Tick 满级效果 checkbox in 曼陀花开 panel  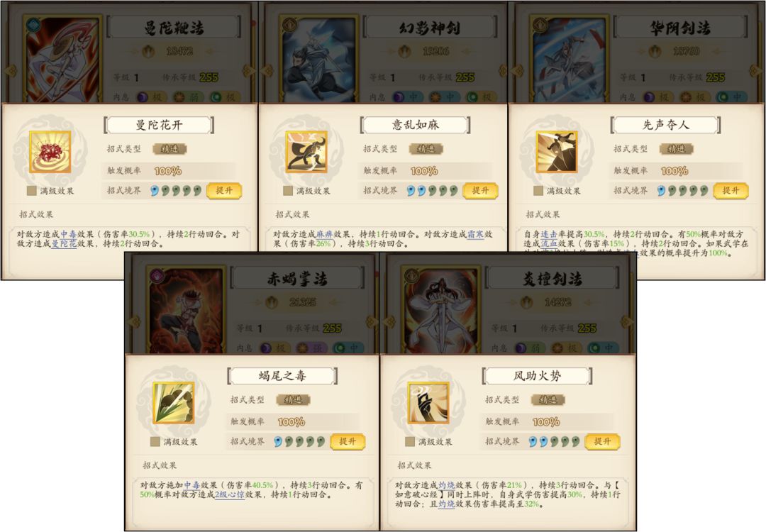pyautogui.click(x=32, y=191)
